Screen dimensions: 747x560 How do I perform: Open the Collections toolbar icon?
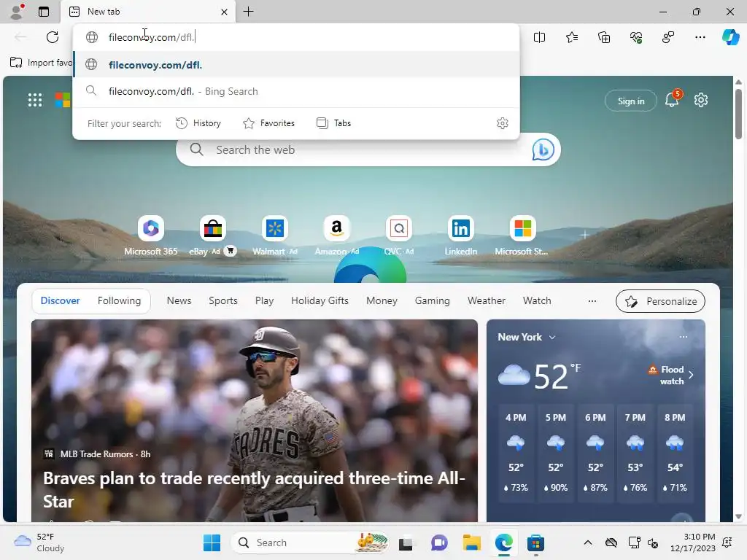[x=603, y=37]
